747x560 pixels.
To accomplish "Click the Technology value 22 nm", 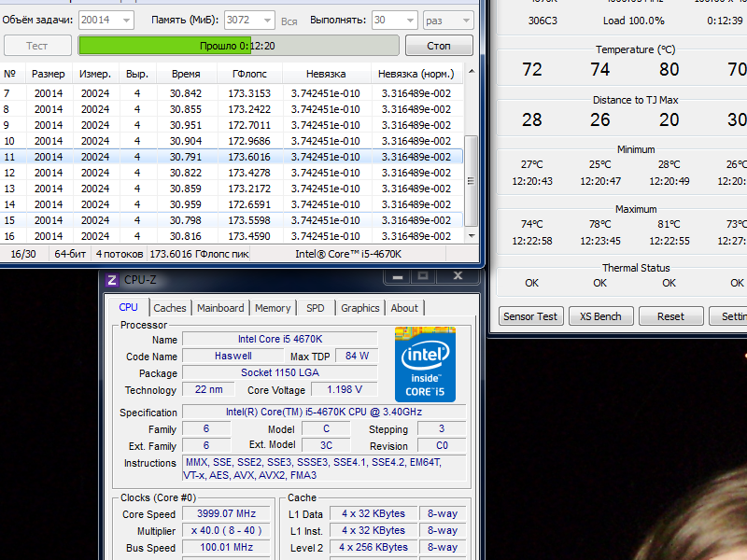I will (208, 389).
